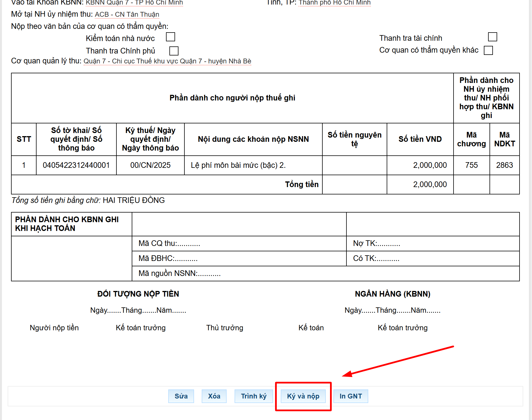Check the Thanh tra tài chính checkbox

pyautogui.click(x=493, y=37)
